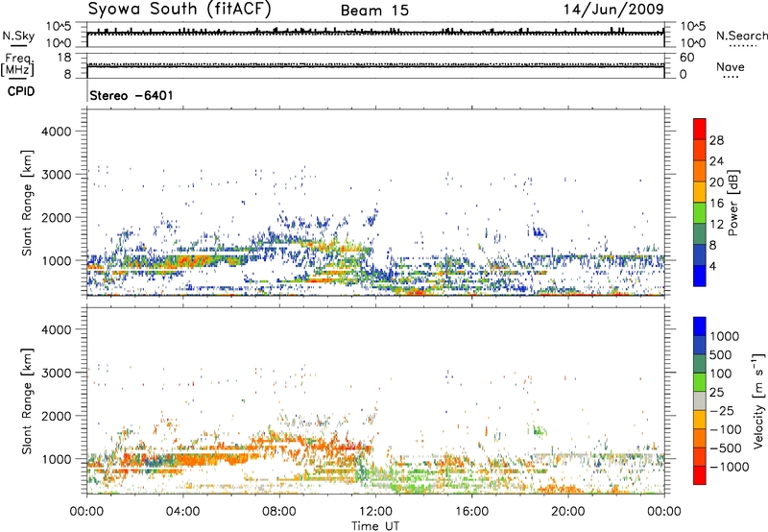This screenshot has height=532, width=768.
Task: Select the 'Freq. [MHz]' axis label
Action: [17, 65]
